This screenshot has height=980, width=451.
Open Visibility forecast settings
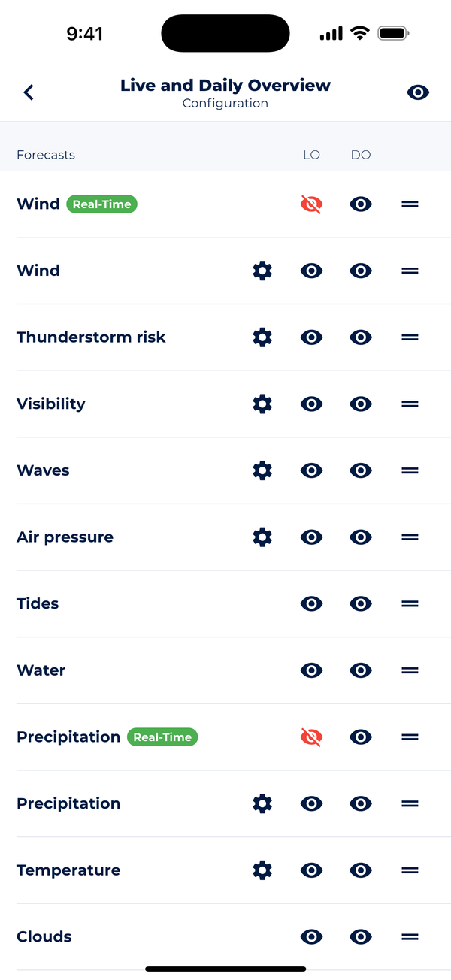262,404
